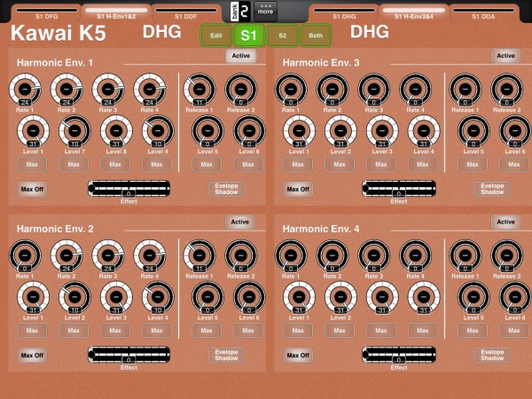The width and height of the screenshot is (532, 399).
Task: Click the Release 1 knob in Harmonic Env. 4
Action: click(x=465, y=256)
